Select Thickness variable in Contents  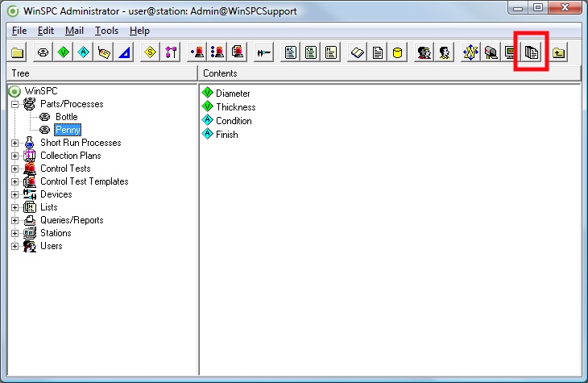pyautogui.click(x=235, y=107)
